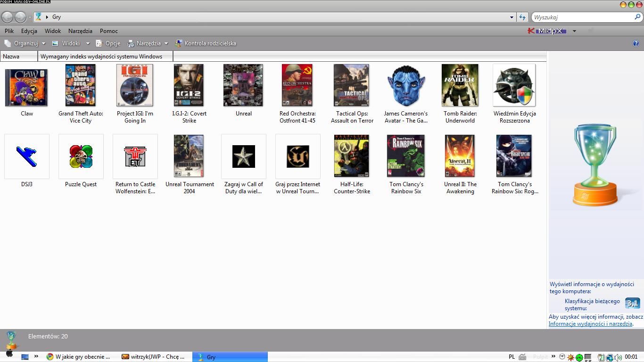
Task: Click the PL language indicator
Action: (512, 357)
